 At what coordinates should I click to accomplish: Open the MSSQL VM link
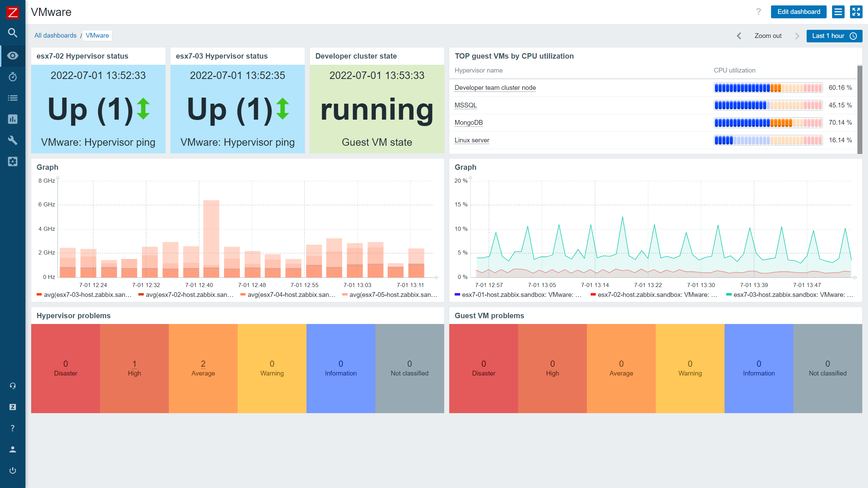[466, 105]
